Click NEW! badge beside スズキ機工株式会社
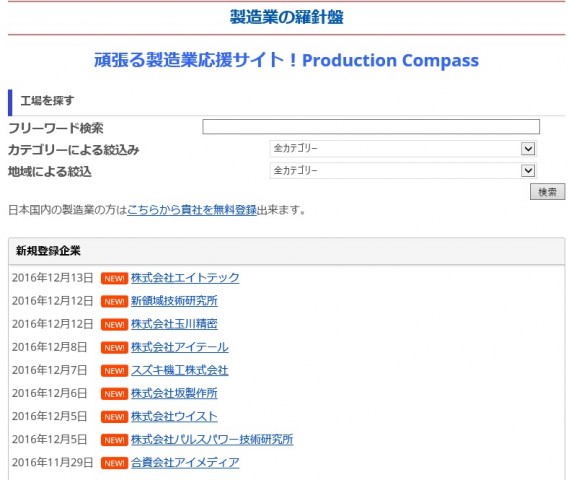The image size is (574, 480). pos(114,371)
